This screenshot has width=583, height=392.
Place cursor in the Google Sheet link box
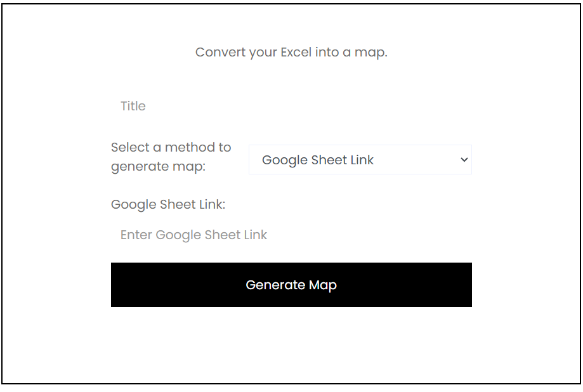point(291,235)
